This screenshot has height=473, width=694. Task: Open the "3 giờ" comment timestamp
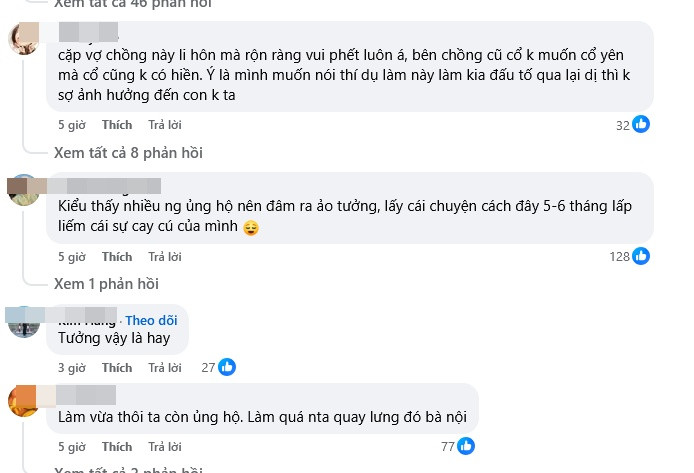point(71,368)
